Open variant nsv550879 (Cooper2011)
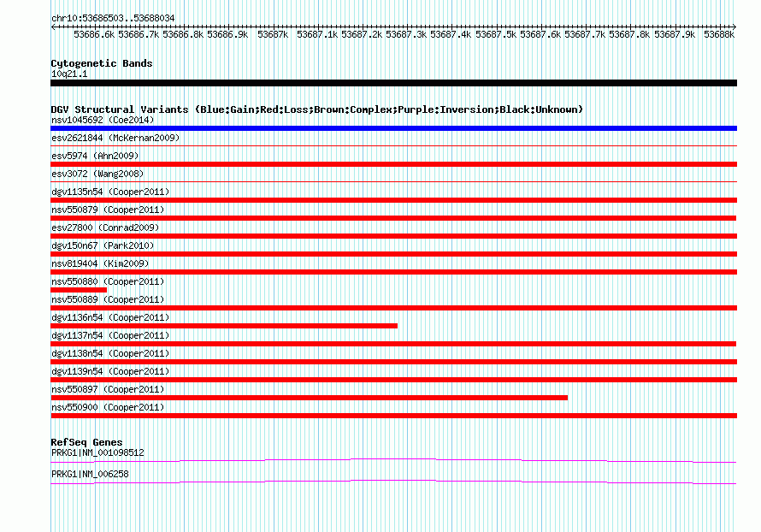Viewport: 761px width, 532px height. point(108,210)
